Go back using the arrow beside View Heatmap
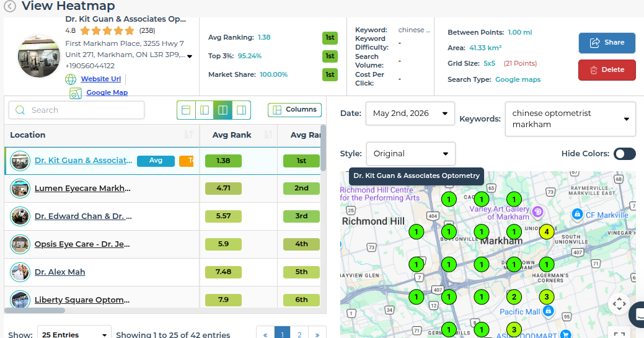Screen dimensions: 644x338 click(10, 6)
